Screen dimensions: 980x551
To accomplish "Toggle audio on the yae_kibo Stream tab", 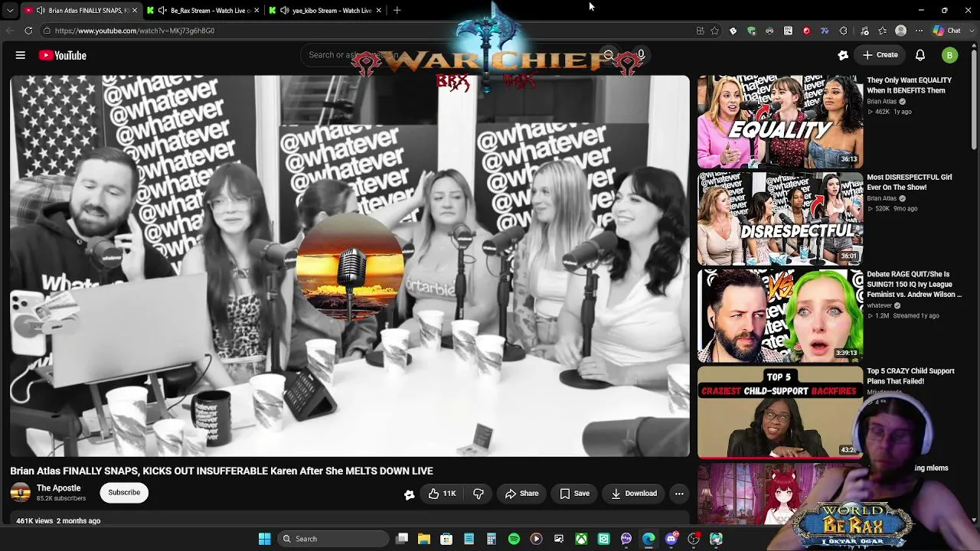I will 285,11.
